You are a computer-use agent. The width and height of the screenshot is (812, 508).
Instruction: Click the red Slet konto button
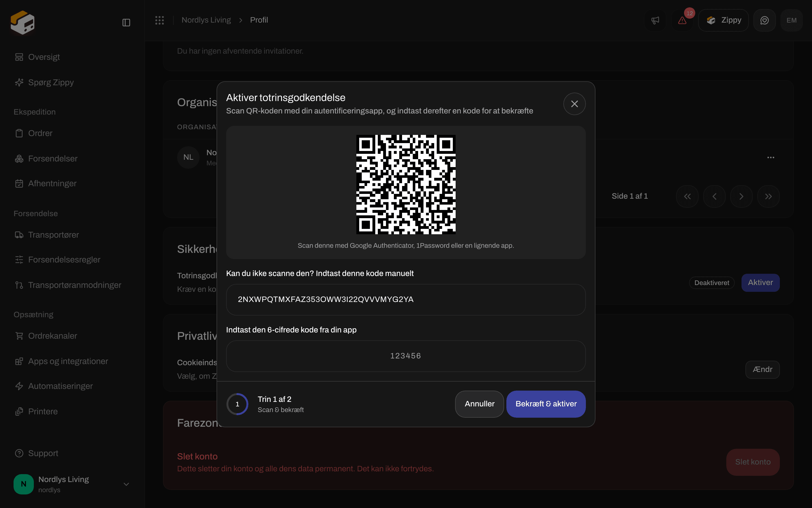(753, 462)
